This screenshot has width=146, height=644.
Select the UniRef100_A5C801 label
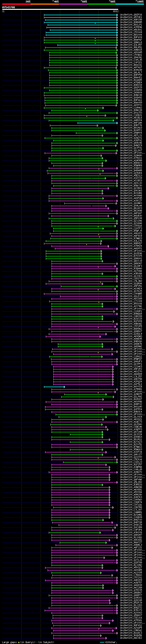pyautogui.click(x=131, y=30)
